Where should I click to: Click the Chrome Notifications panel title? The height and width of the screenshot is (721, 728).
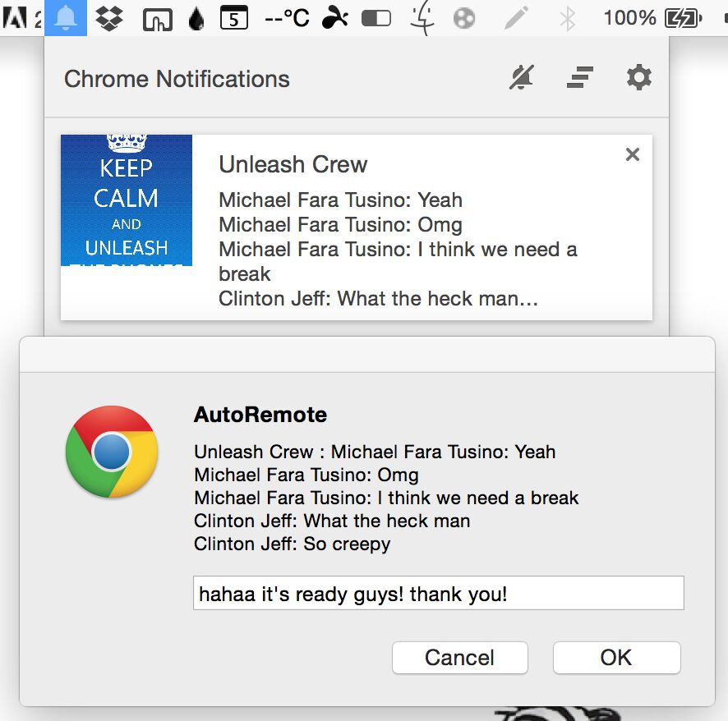pyautogui.click(x=177, y=79)
